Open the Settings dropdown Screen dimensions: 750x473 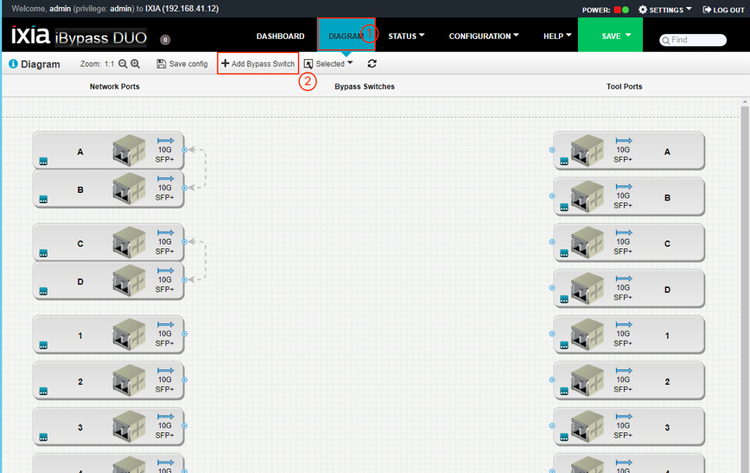[665, 10]
